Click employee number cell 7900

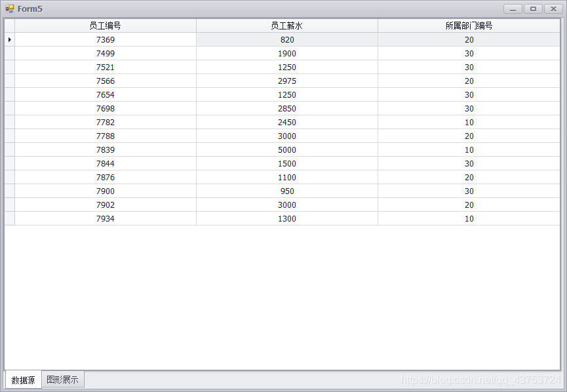click(106, 191)
